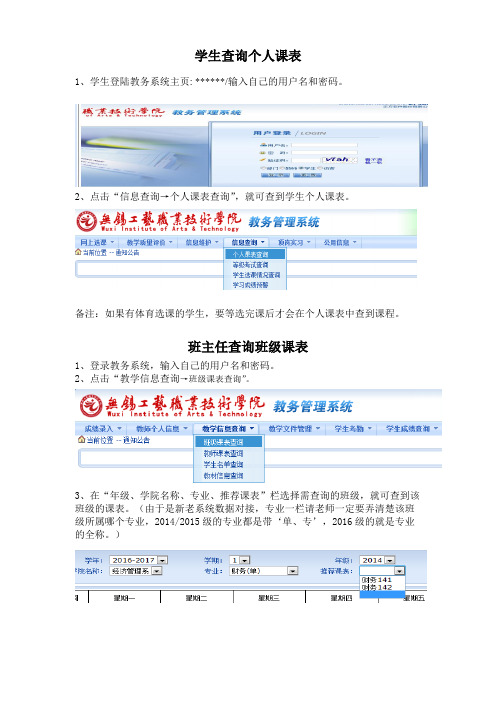Open the 教学质量评价 menu

pos(149,242)
